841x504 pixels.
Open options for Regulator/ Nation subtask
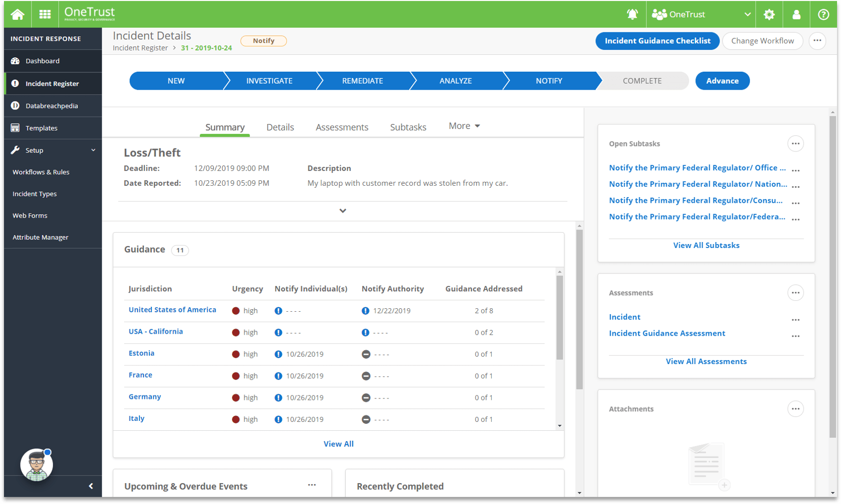point(796,187)
